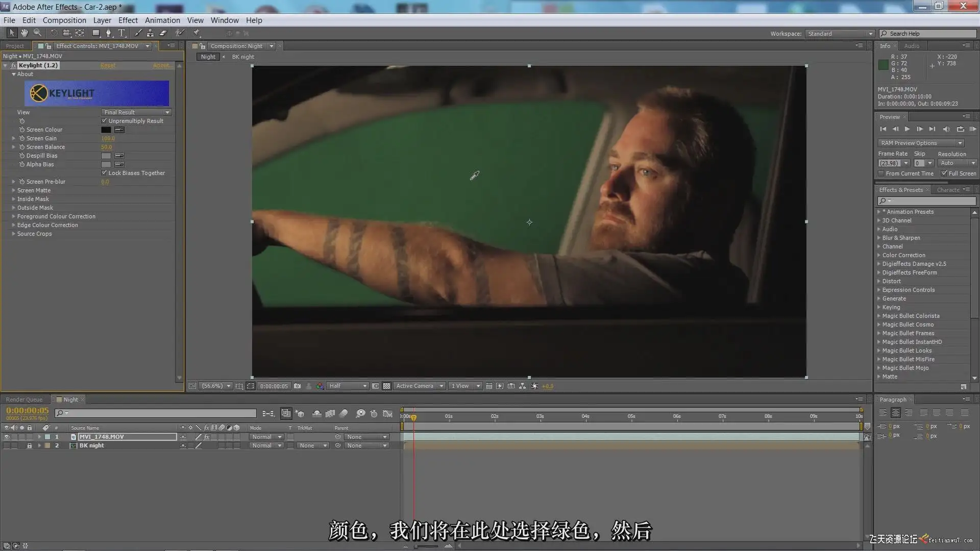Screen dimensions: 980x551
Task: Open Active Camera view dropdown
Action: pos(420,386)
